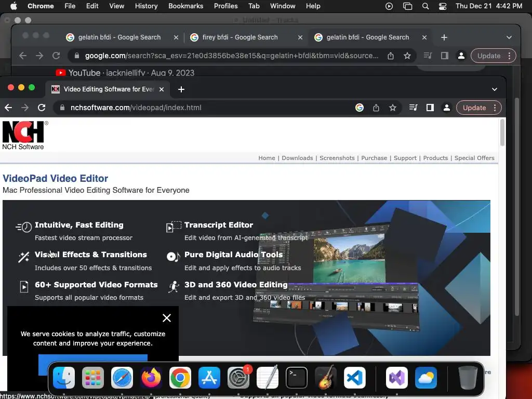Click the 60+ Supported Video Formats text

(x=96, y=285)
